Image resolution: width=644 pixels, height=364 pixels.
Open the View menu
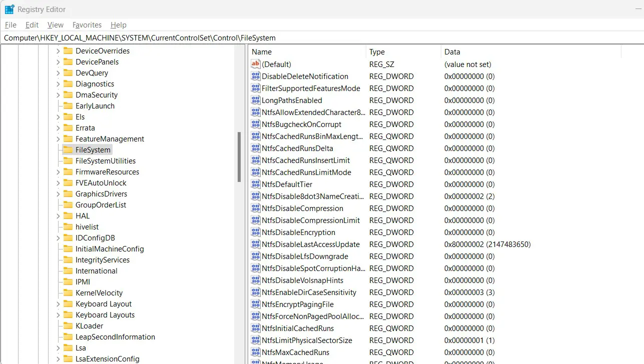[56, 25]
